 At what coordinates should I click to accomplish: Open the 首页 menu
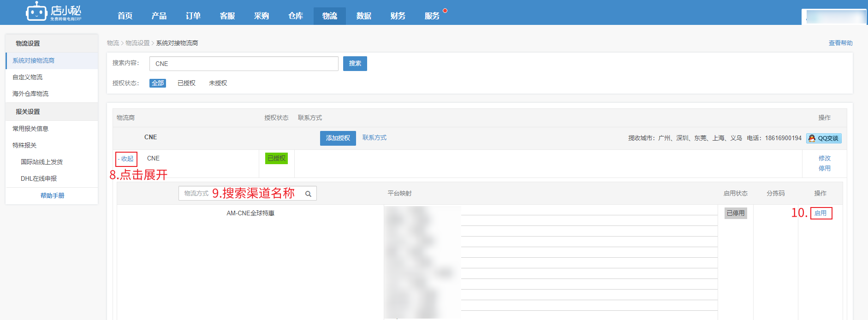tap(125, 16)
